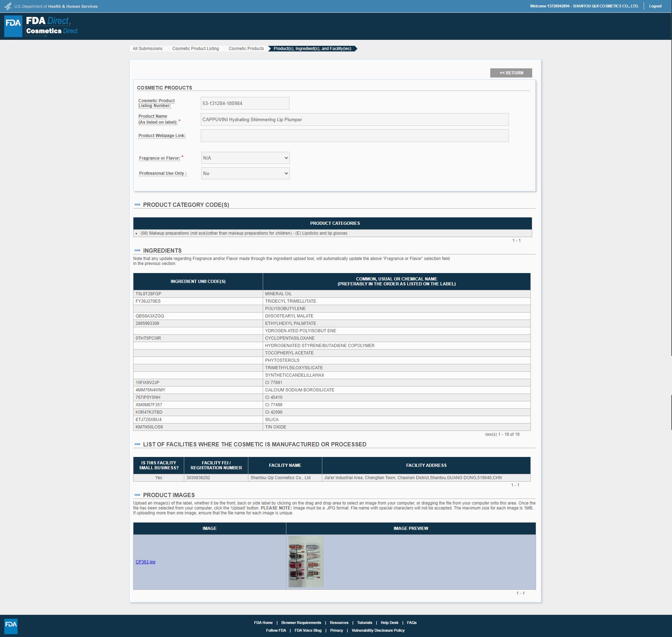Collapse the Ingredients section
This screenshot has height=637, width=672.
coord(137,251)
